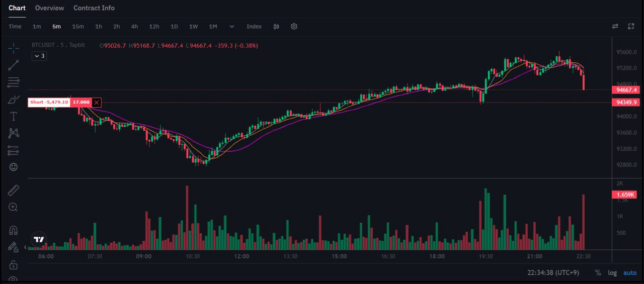Image resolution: width=644 pixels, height=284 pixels.
Task: Expand the collapsed indicators legend showing 3
Action: [39, 56]
